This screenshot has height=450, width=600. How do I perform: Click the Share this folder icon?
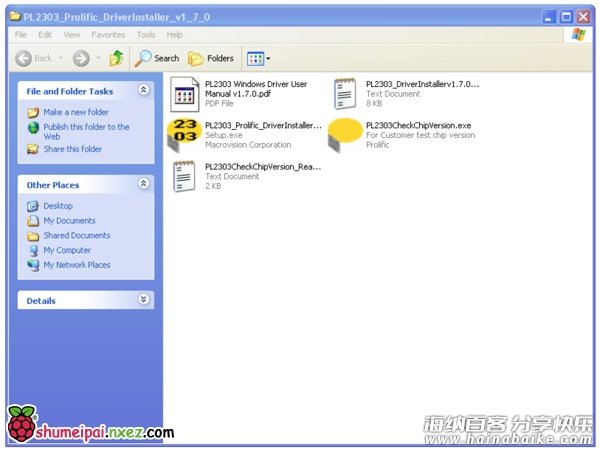33,149
